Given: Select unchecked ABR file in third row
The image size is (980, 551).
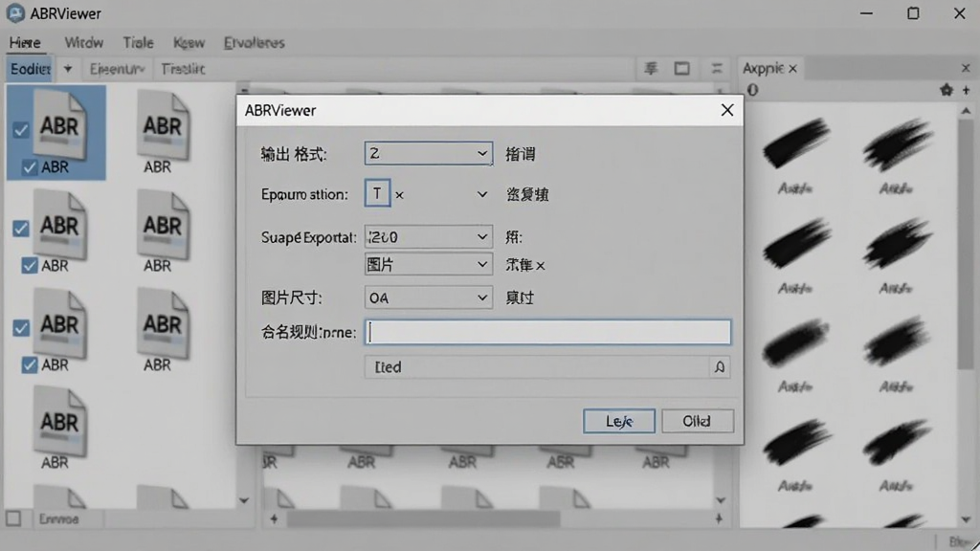Looking at the screenshot, I should [163, 323].
